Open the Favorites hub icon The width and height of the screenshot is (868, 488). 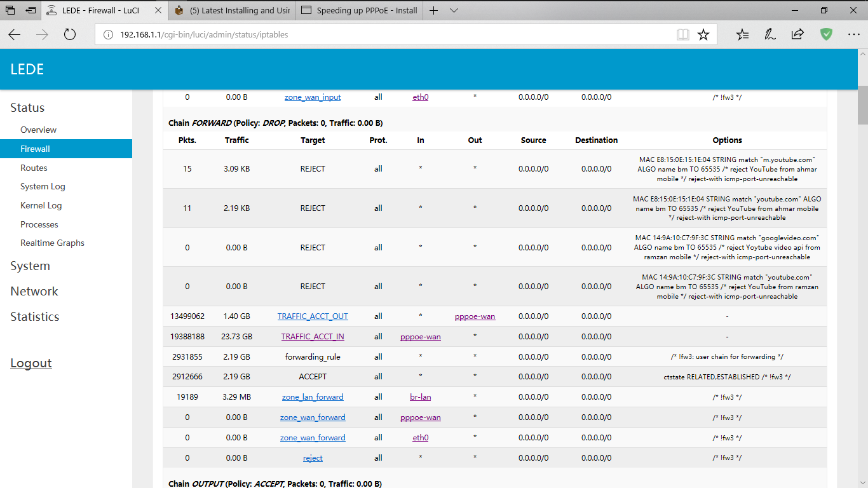(742, 34)
